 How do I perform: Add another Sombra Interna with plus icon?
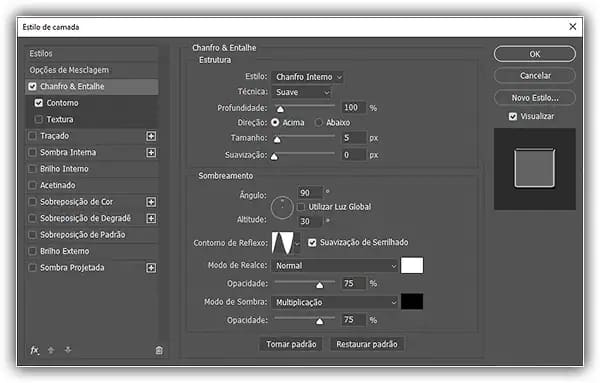tap(151, 152)
